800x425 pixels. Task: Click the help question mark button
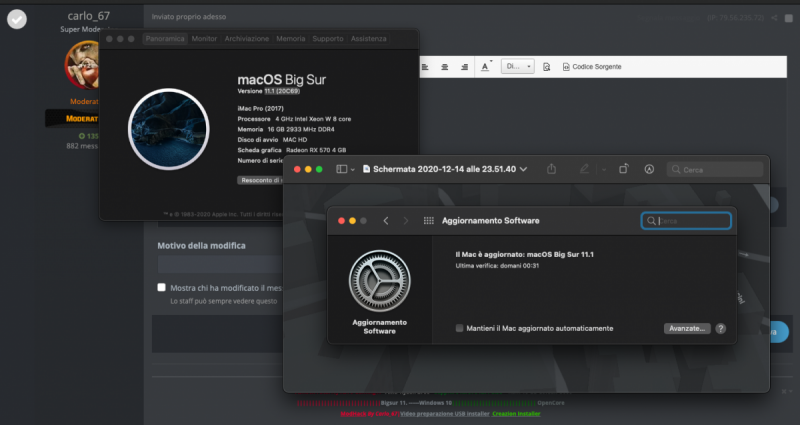tap(720, 328)
